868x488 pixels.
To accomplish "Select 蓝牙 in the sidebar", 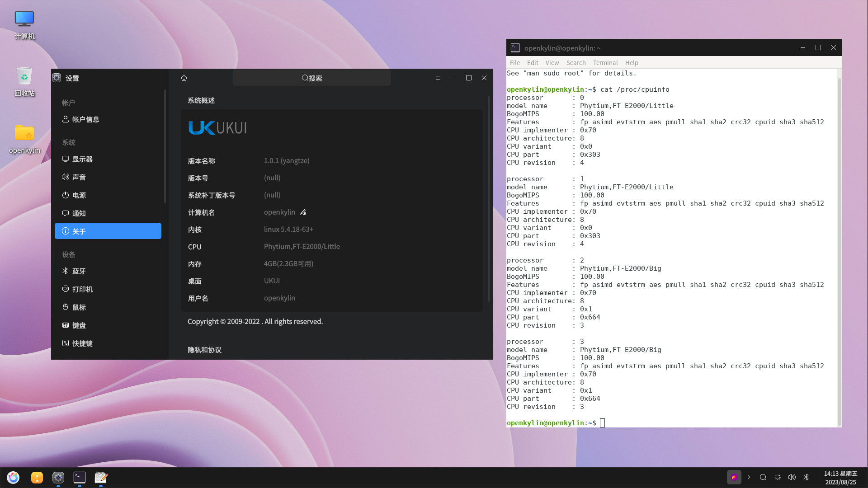I will (x=108, y=271).
